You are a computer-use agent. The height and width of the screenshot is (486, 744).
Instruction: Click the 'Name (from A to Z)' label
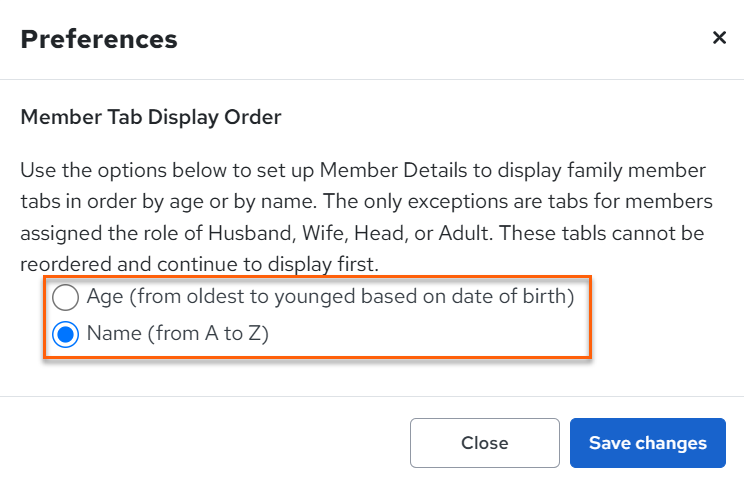click(178, 334)
